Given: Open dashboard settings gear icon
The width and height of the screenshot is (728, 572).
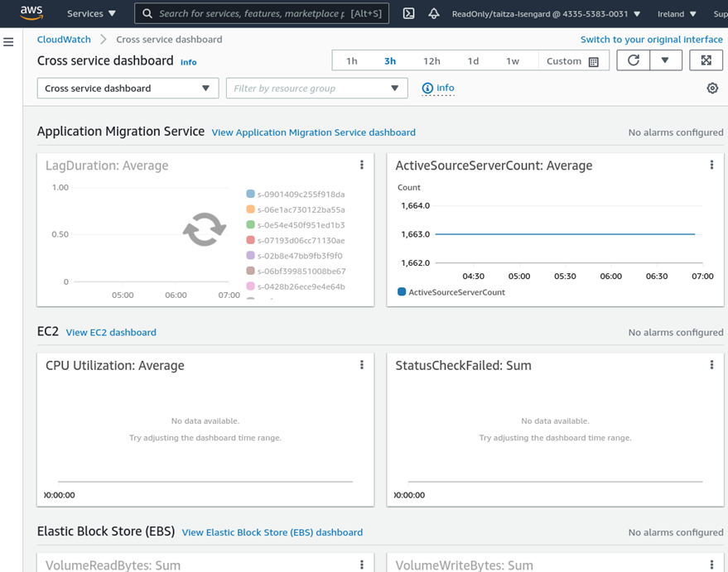Looking at the screenshot, I should [x=712, y=88].
